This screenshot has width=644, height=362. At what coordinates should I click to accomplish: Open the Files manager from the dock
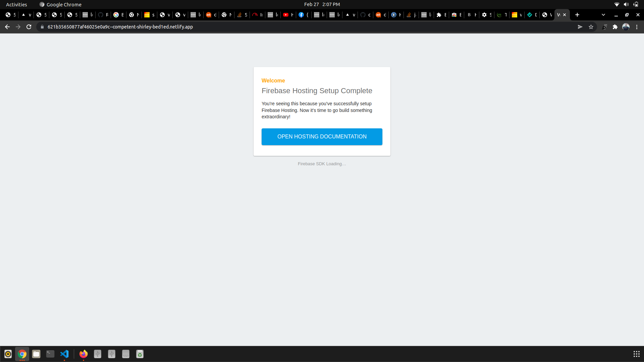point(36,354)
